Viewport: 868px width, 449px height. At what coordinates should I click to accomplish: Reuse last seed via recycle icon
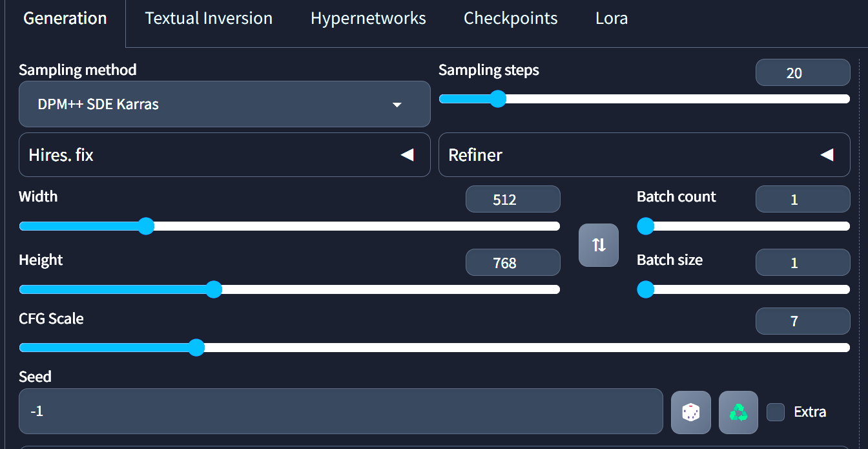(x=738, y=412)
